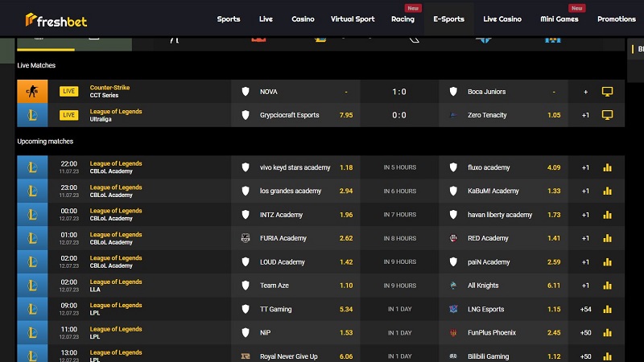Viewport: 644px width, 362px height.
Task: Click the FURIA Academy team logo
Action: pyautogui.click(x=246, y=238)
